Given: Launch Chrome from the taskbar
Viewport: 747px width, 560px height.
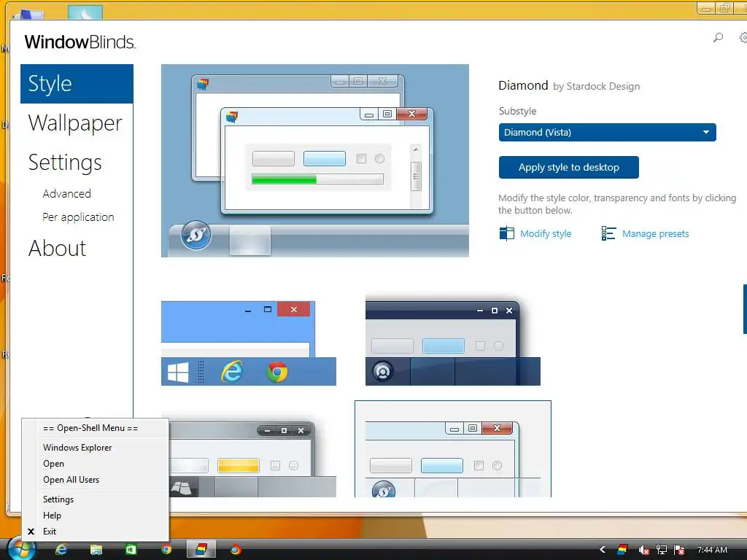Looking at the screenshot, I should coord(166,550).
